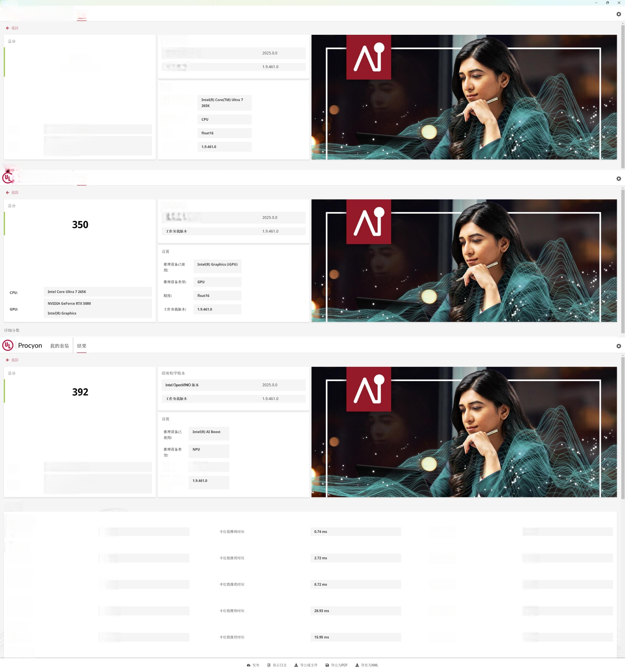Click 返回 back arrow above 350 score panel
625x672 pixels.
(12, 192)
